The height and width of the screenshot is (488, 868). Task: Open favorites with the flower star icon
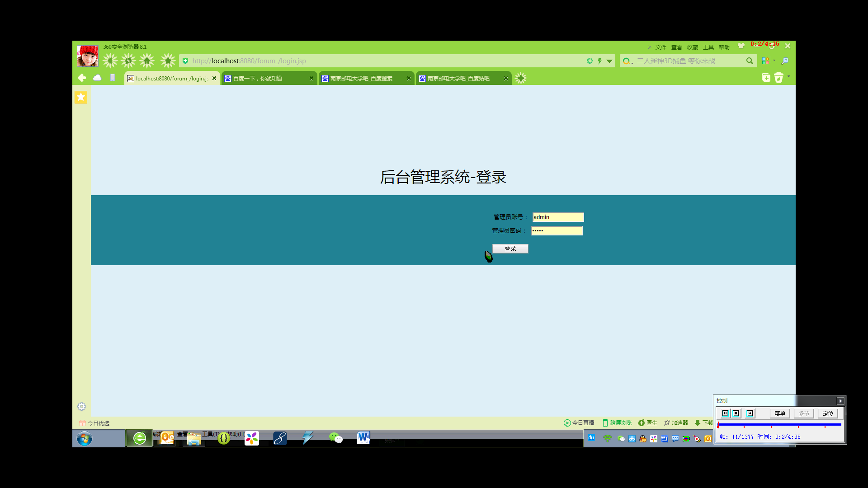tap(168, 61)
